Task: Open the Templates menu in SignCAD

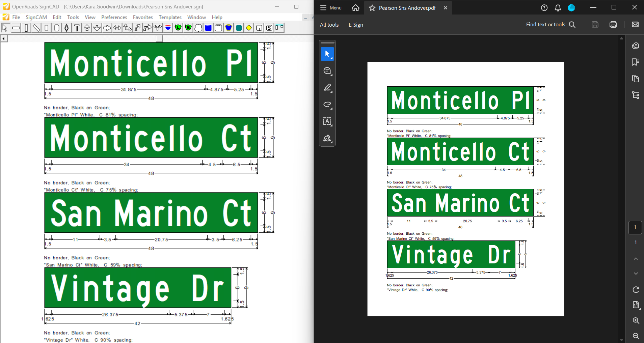Action: coord(170,17)
